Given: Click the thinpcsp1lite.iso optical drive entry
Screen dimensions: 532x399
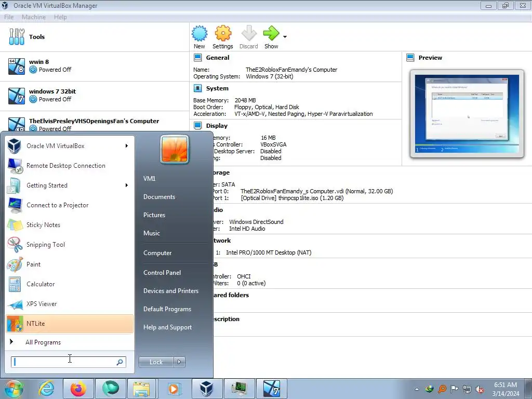Looking at the screenshot, I should (x=292, y=198).
